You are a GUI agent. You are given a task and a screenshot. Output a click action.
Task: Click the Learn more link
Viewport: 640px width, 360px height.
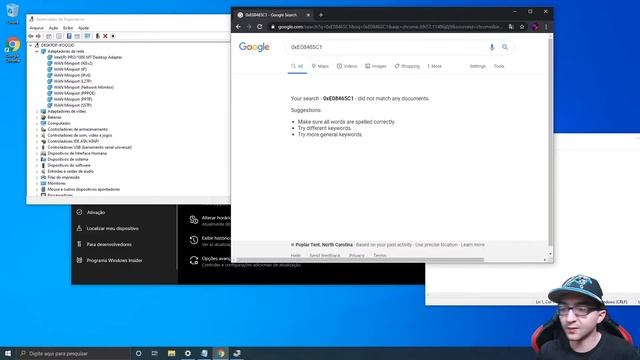click(473, 245)
